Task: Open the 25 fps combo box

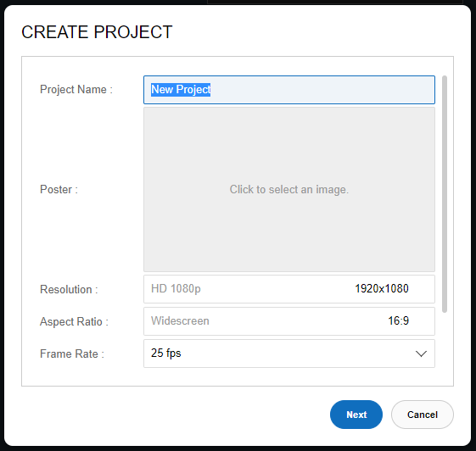Action: tap(289, 354)
